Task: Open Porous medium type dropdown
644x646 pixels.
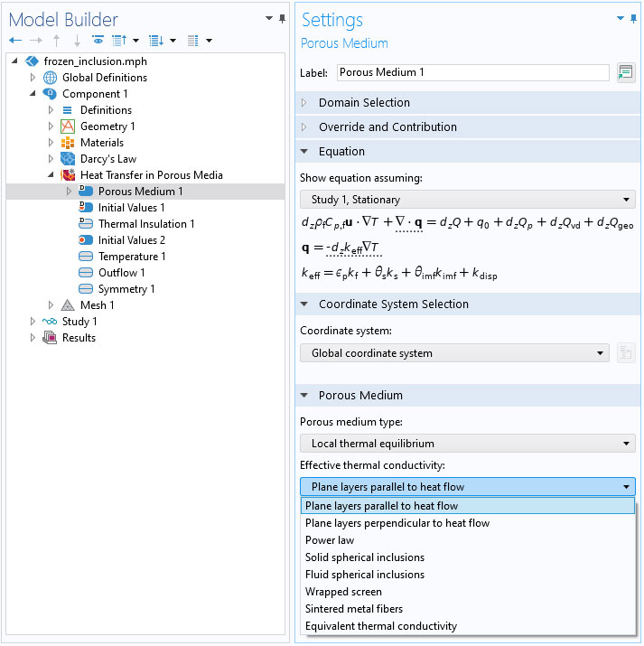Action: click(x=467, y=444)
